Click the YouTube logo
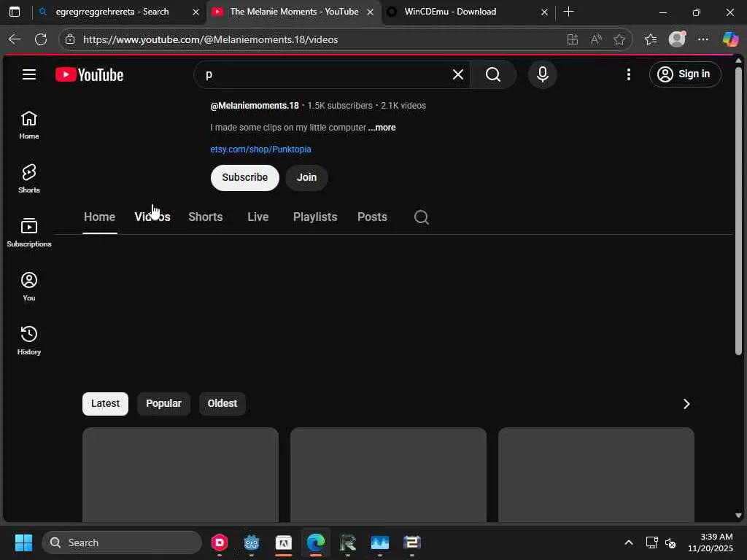747x560 pixels. (90, 75)
